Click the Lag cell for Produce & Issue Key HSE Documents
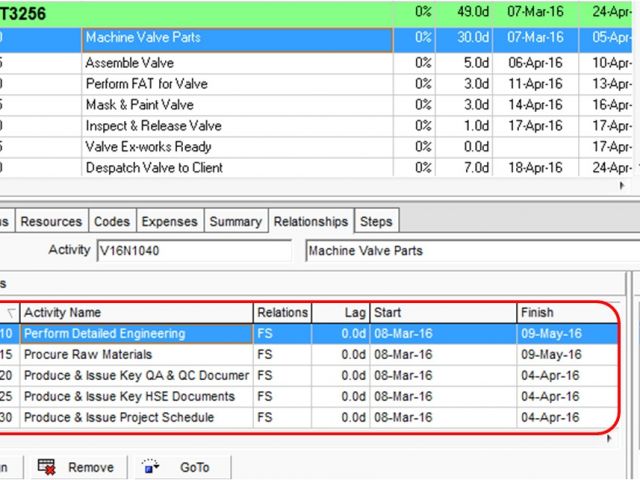640x480 pixels. pyautogui.click(x=341, y=397)
